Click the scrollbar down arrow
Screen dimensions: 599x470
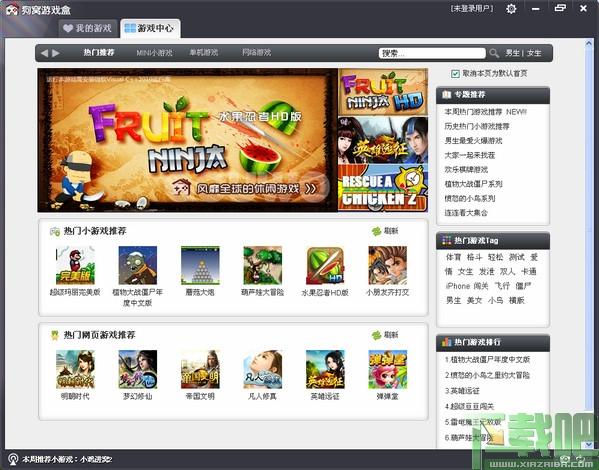coord(589,444)
